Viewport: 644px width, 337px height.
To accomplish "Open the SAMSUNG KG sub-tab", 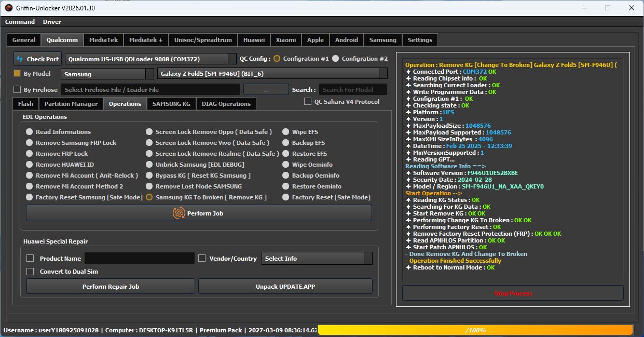I will (171, 104).
